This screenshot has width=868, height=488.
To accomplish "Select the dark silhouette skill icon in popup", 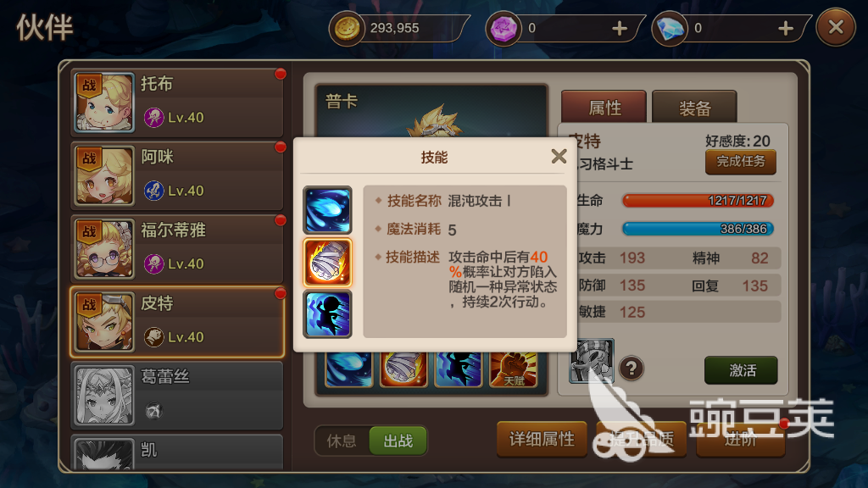I will coord(327,314).
